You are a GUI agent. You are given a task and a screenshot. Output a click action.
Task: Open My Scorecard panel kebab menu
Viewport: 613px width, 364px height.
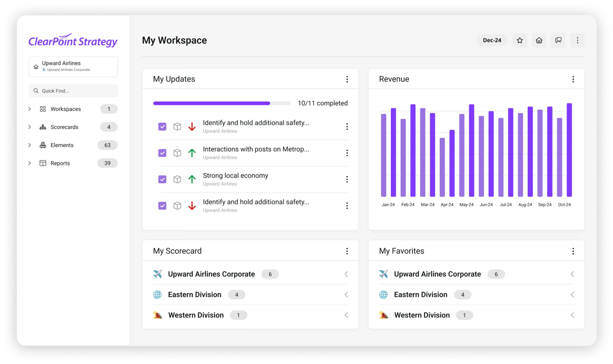[x=347, y=251]
